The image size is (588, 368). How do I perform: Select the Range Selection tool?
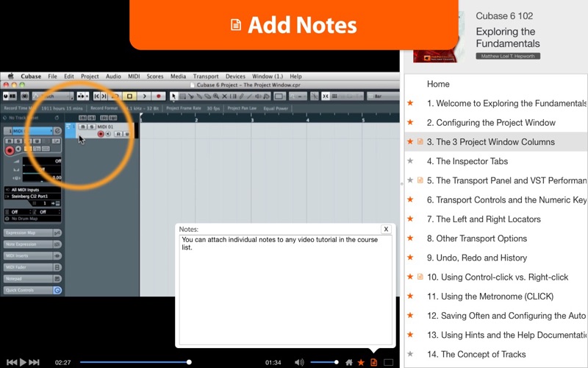(182, 96)
